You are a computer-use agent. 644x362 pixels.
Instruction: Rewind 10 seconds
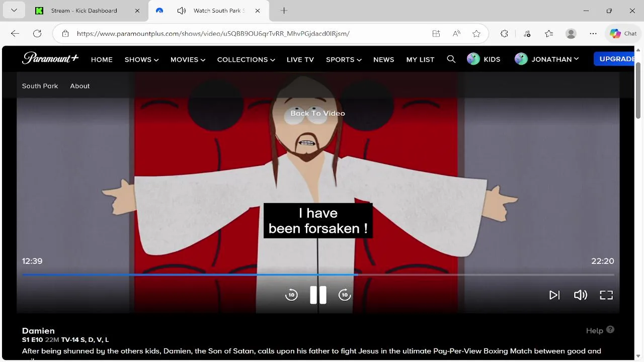[291, 295]
